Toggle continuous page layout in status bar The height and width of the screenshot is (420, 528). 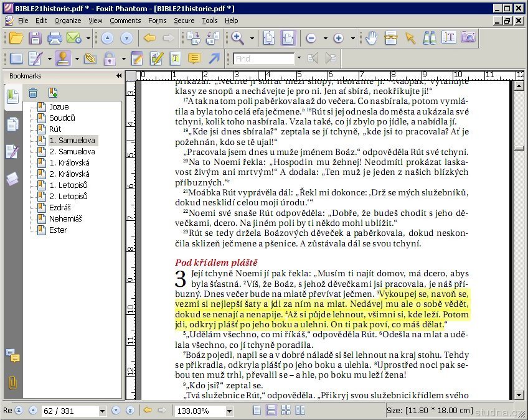click(271, 410)
